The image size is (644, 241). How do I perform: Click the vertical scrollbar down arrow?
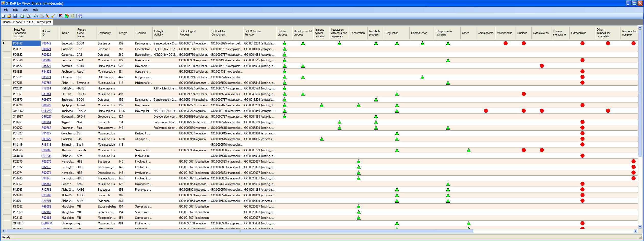(x=640, y=226)
